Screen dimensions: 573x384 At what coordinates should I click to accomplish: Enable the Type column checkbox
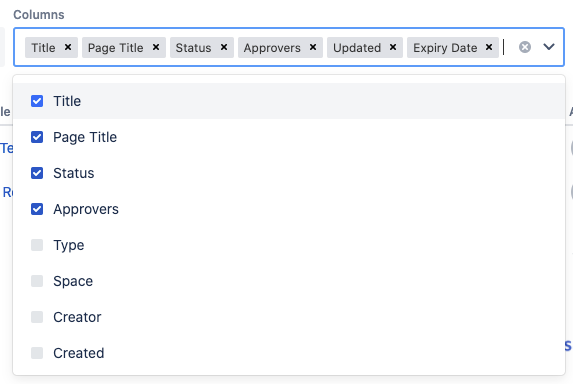(x=37, y=245)
